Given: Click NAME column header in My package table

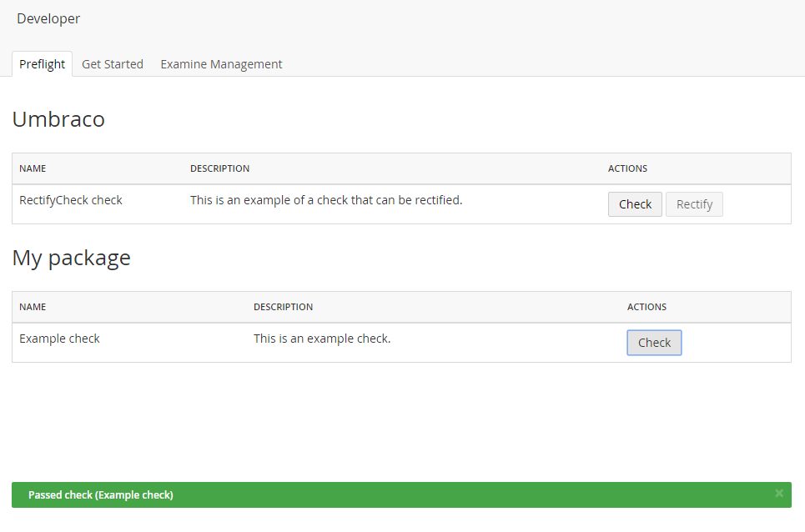Looking at the screenshot, I should tap(33, 307).
